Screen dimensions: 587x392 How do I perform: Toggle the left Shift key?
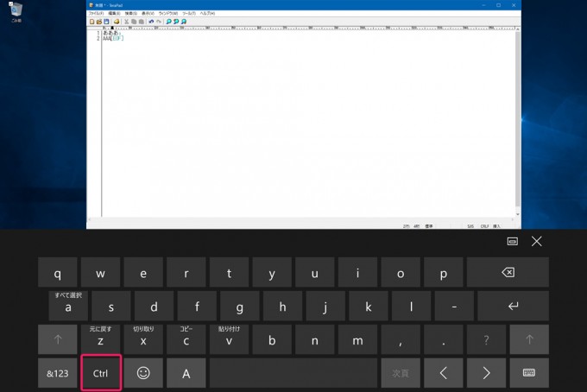tap(58, 339)
